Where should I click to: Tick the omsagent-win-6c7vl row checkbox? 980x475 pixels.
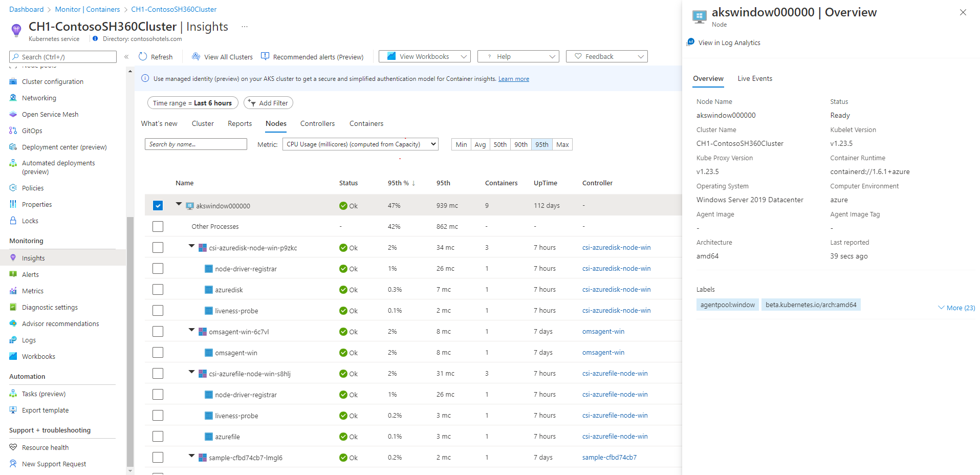(x=158, y=332)
